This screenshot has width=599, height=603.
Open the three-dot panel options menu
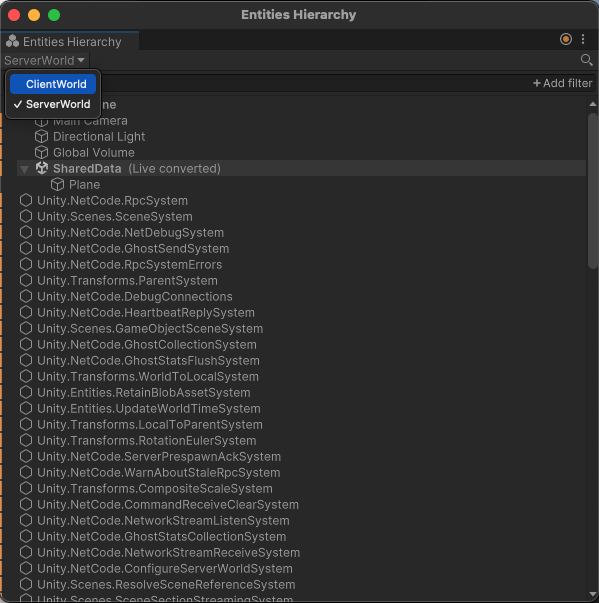pyautogui.click(x=583, y=39)
